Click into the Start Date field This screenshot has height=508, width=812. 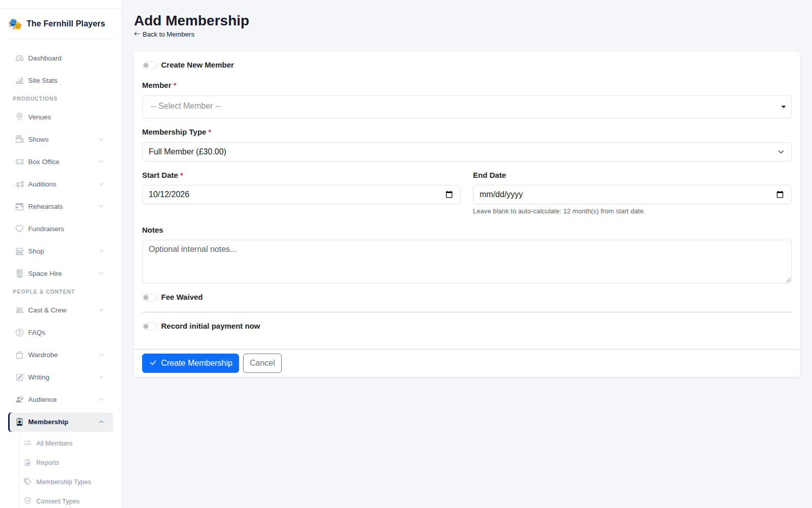coord(301,195)
